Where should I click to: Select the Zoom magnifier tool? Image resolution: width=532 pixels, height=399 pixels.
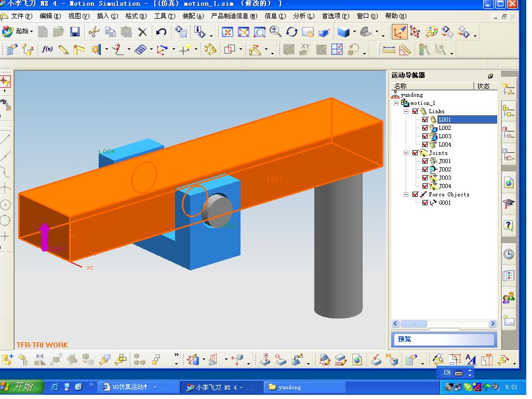(x=275, y=32)
